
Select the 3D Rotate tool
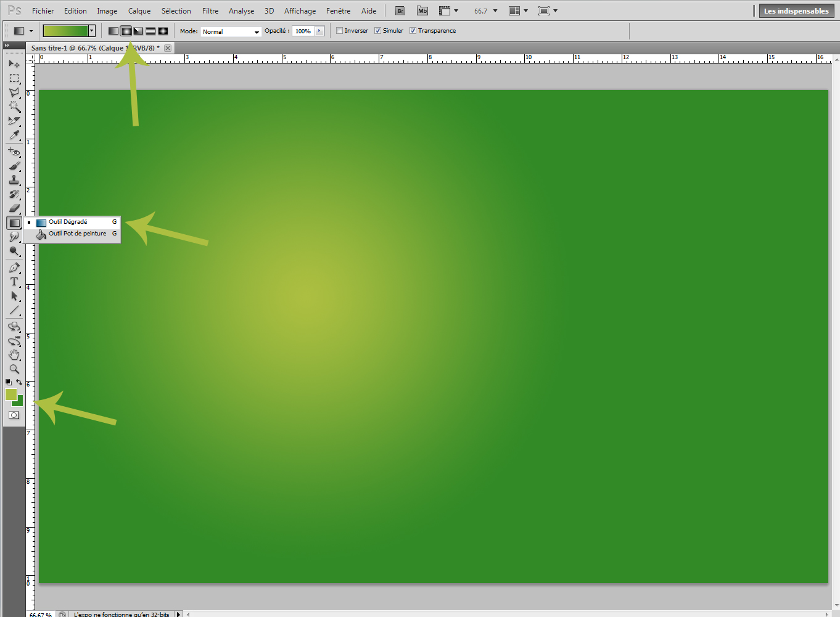pyautogui.click(x=14, y=327)
